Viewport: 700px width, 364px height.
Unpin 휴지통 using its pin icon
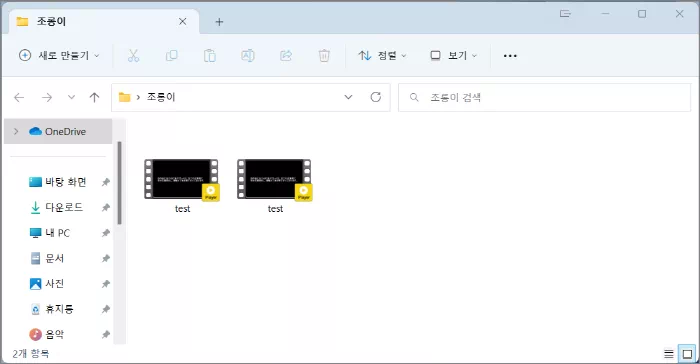pyautogui.click(x=105, y=309)
